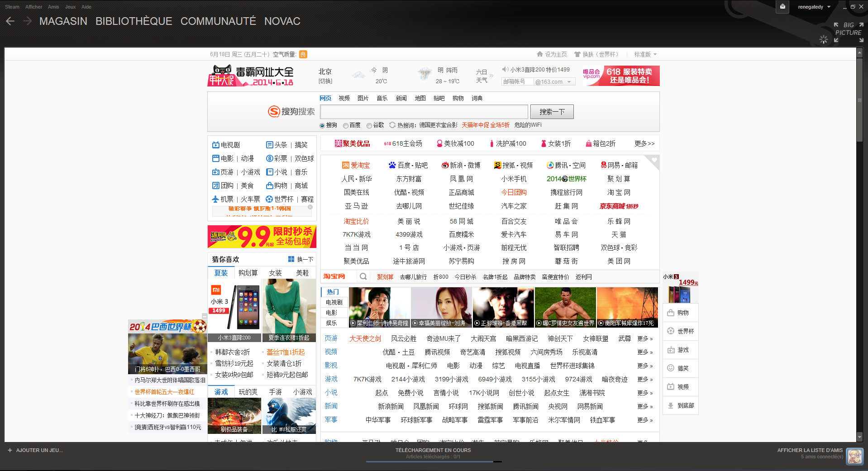Click the plus icon to add a game
Viewport: 868px width, 471px height.
(10, 450)
